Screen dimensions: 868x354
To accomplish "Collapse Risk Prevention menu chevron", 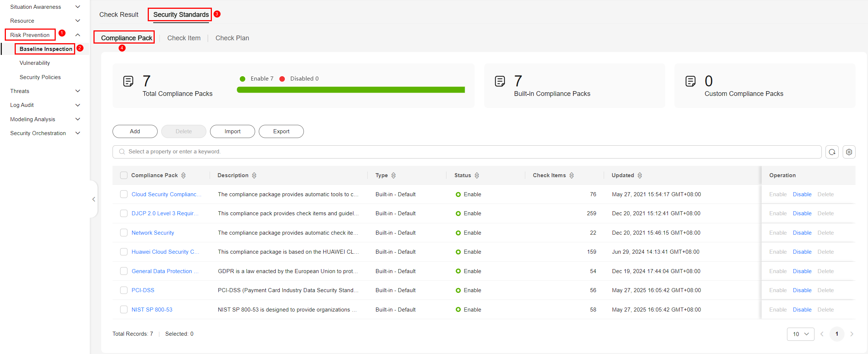I will point(78,35).
